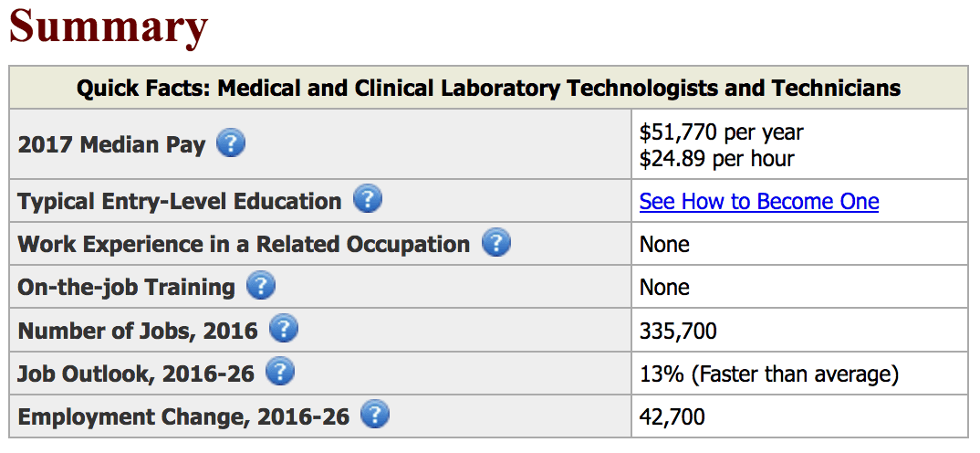Follow the See How to Become One link
This screenshot has width=980, height=453.
pyautogui.click(x=759, y=202)
